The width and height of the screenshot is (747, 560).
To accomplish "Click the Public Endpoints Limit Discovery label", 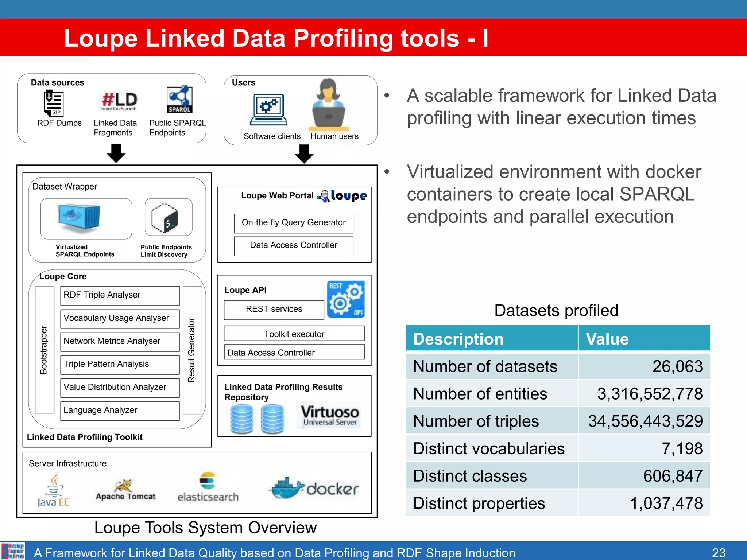I will (x=166, y=250).
